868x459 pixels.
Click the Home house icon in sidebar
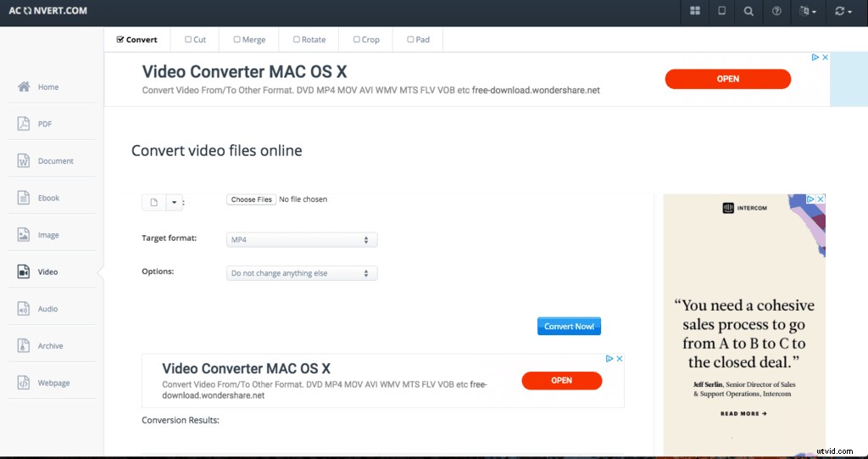(x=23, y=87)
